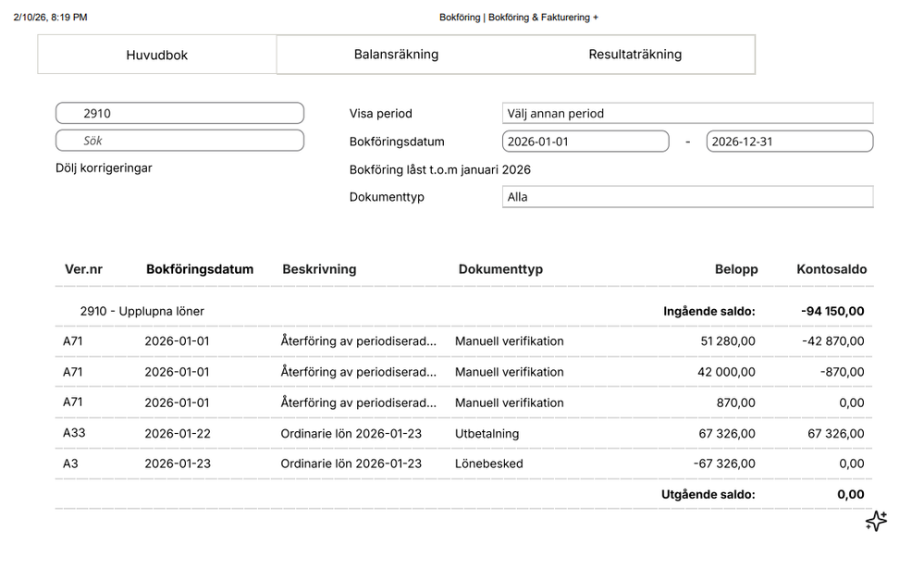Click the sparkle AI assistant icon

876,521
